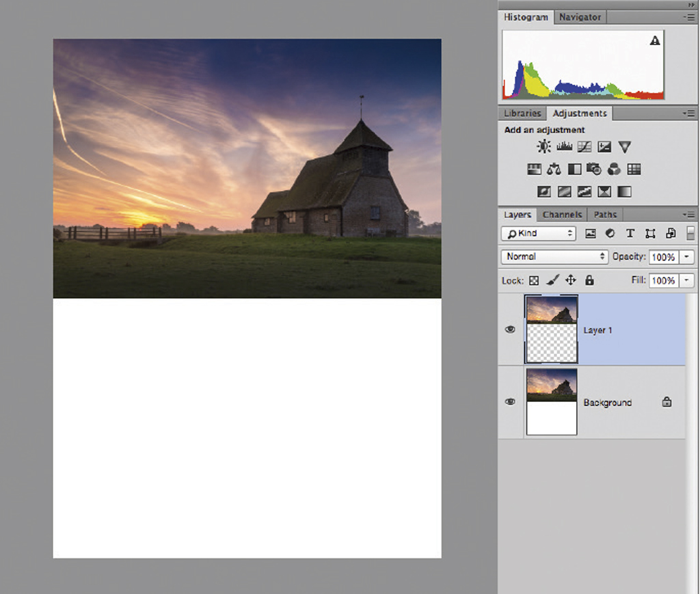Hide Layer 1 using its eye icon

tap(510, 329)
